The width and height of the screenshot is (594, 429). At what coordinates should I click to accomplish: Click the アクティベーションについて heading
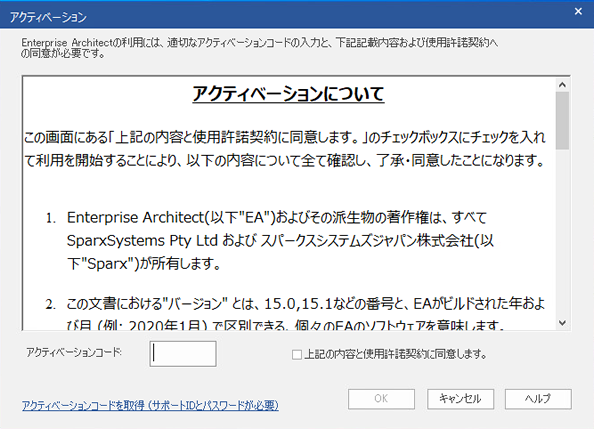tap(288, 94)
